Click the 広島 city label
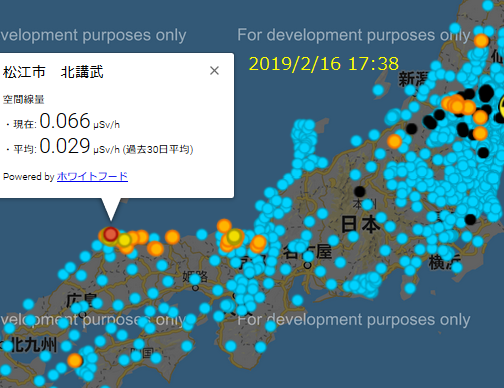This screenshot has height=388, width=504. 81,300
